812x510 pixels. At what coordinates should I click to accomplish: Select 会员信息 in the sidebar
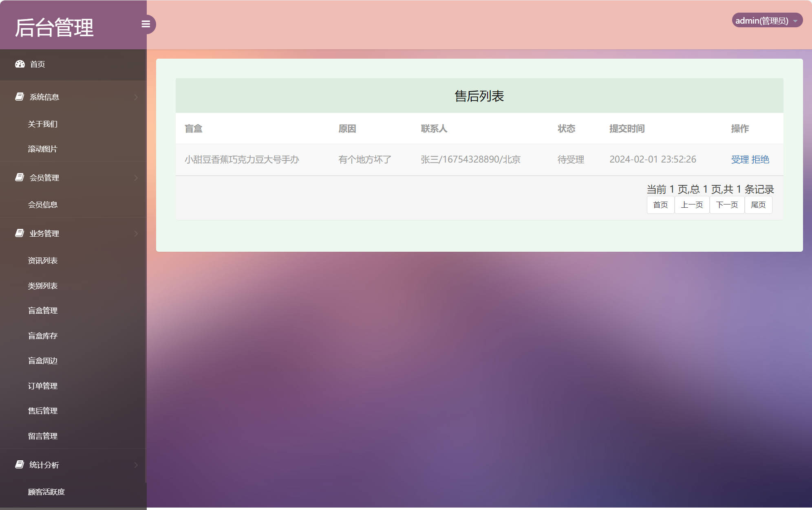click(x=42, y=204)
